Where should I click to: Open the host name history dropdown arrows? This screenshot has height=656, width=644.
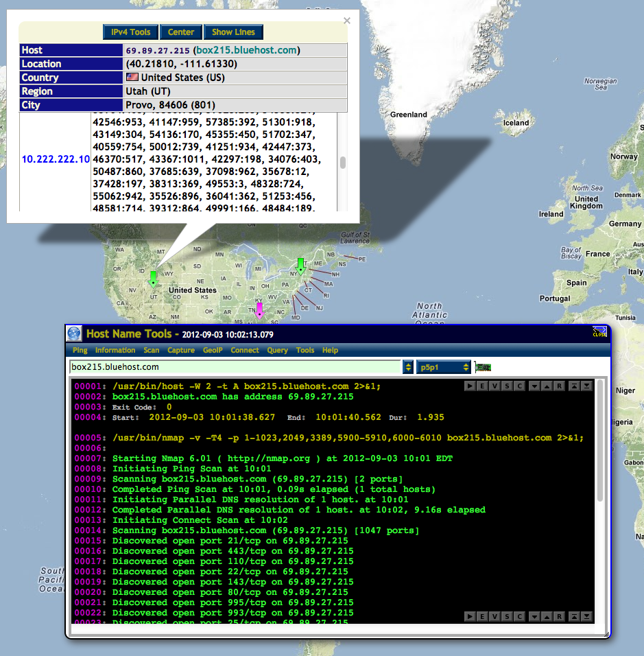pyautogui.click(x=408, y=367)
